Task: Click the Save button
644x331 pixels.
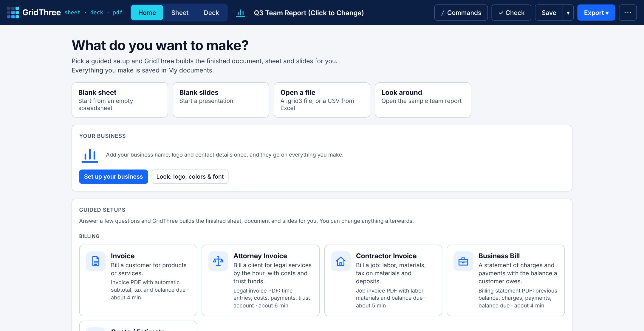Action: tap(549, 13)
